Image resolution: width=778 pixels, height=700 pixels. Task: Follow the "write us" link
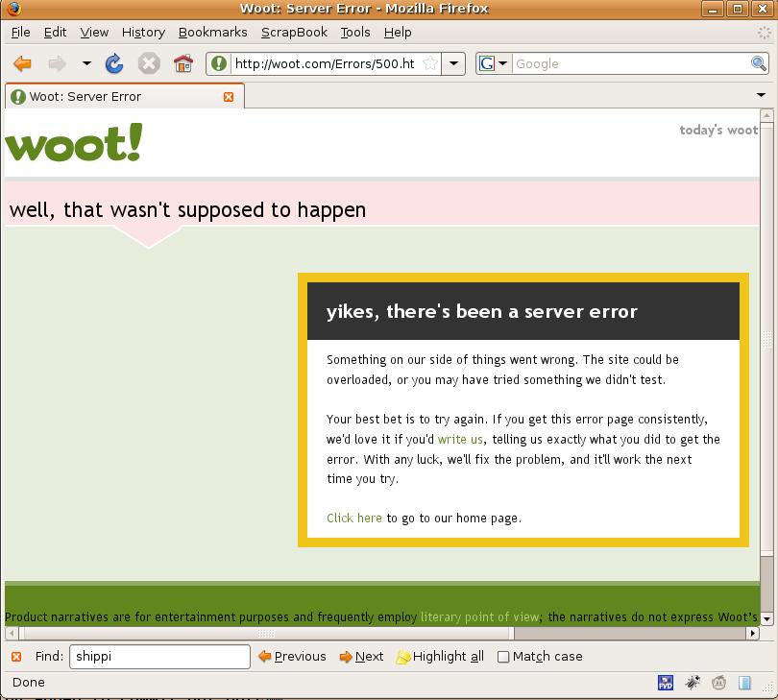point(460,439)
